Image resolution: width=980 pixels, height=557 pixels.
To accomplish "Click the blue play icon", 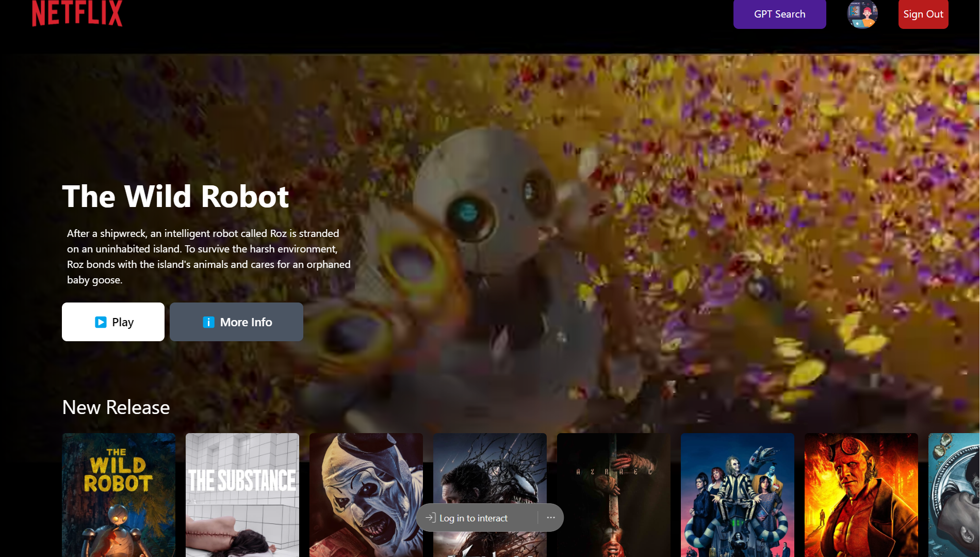I will [x=101, y=322].
